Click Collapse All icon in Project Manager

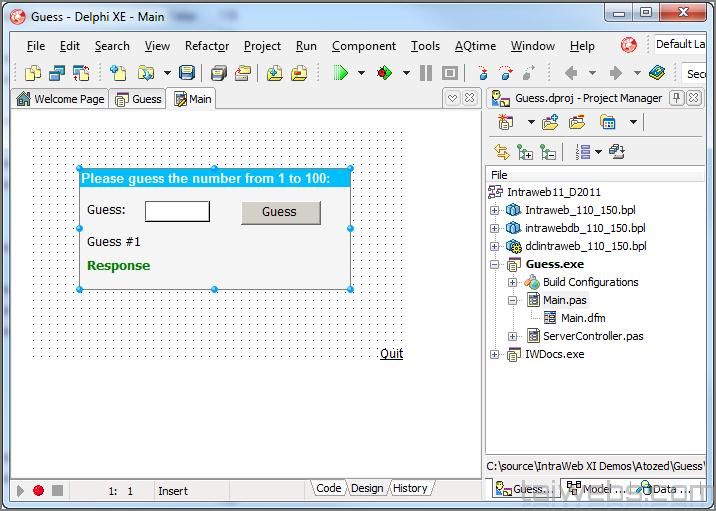(548, 152)
